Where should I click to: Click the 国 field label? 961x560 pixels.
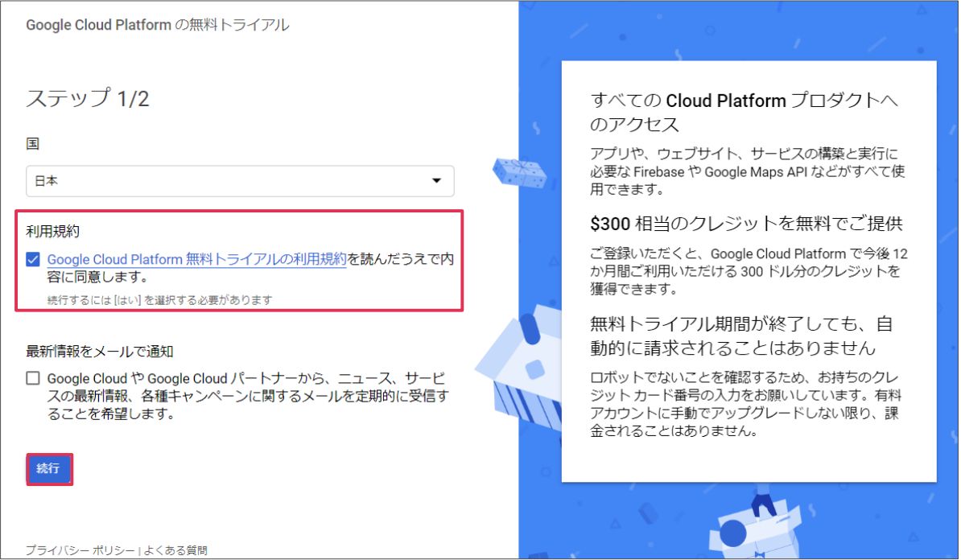coord(32,143)
